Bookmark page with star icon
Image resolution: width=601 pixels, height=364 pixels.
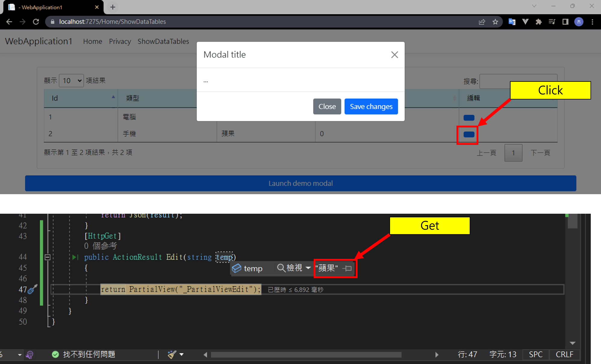(495, 22)
